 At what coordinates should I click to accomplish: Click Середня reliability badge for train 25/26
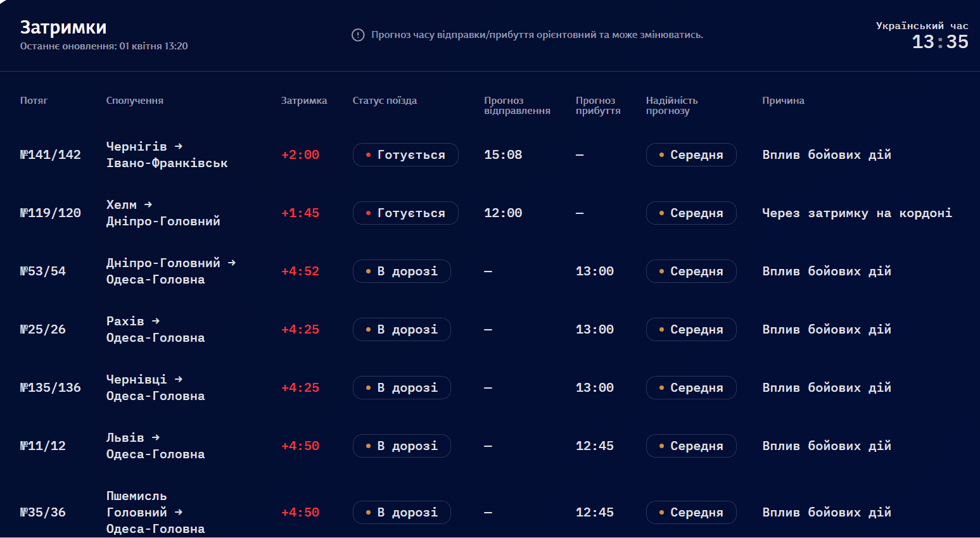click(690, 330)
